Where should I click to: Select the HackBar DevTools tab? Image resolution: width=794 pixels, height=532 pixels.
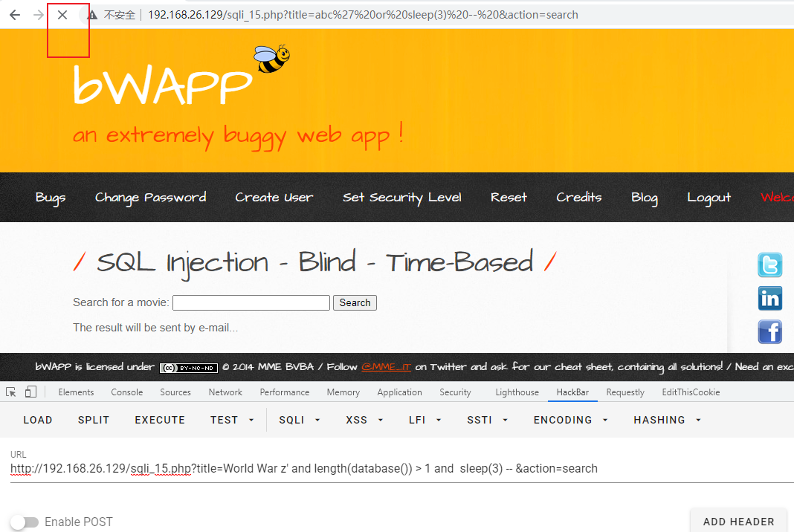572,392
